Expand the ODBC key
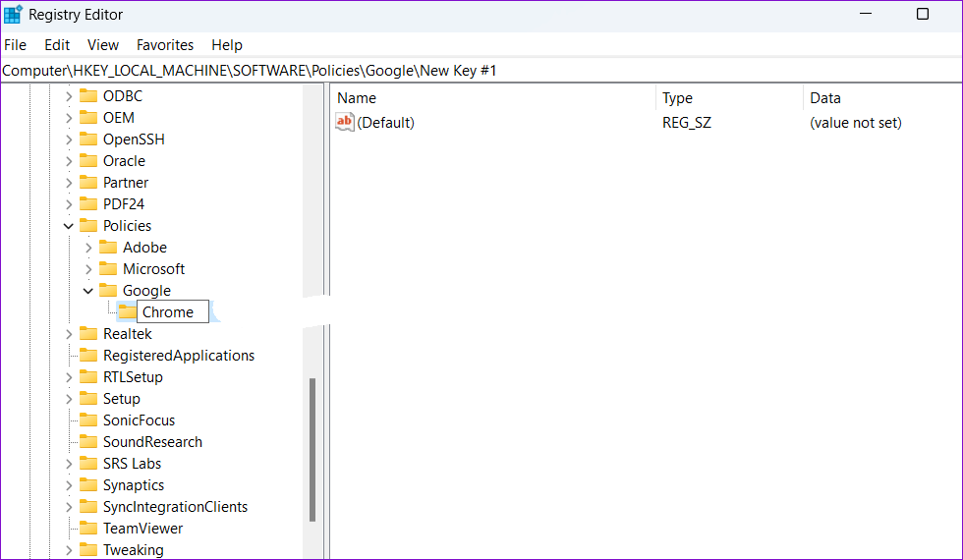The height and width of the screenshot is (560, 963). 69,96
